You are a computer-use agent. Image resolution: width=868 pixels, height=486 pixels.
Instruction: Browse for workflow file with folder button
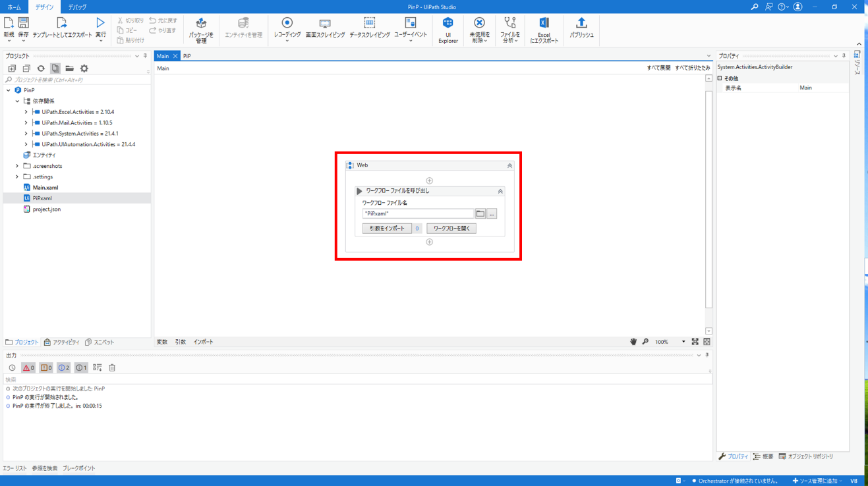point(480,214)
